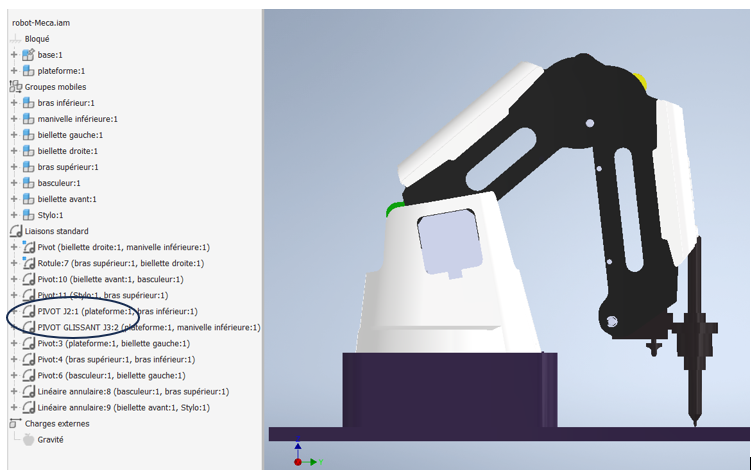Select the biellette avant:1 label
Screen dimensions: 753x470
pyautogui.click(x=67, y=199)
